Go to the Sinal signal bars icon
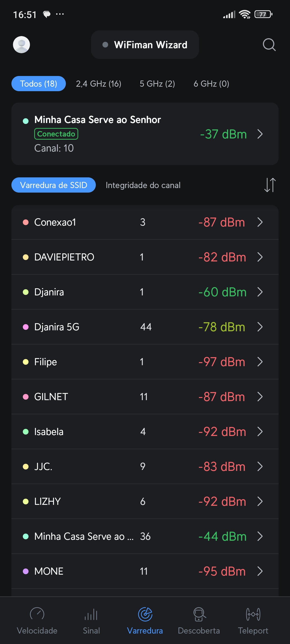The width and height of the screenshot is (290, 644). pyautogui.click(x=91, y=614)
